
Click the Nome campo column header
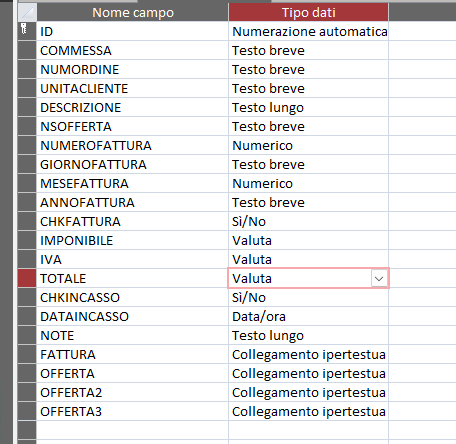[133, 12]
